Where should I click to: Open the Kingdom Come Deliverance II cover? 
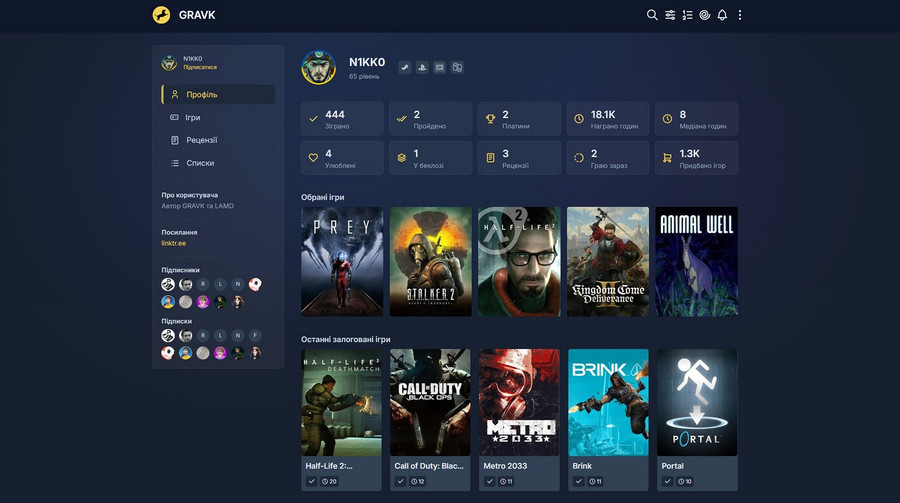[608, 261]
